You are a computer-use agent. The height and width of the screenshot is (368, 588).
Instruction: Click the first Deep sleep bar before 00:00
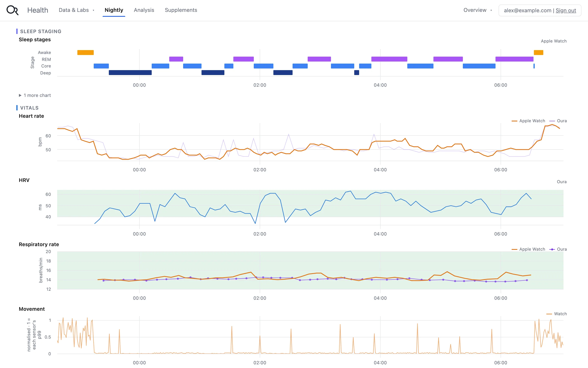click(130, 73)
